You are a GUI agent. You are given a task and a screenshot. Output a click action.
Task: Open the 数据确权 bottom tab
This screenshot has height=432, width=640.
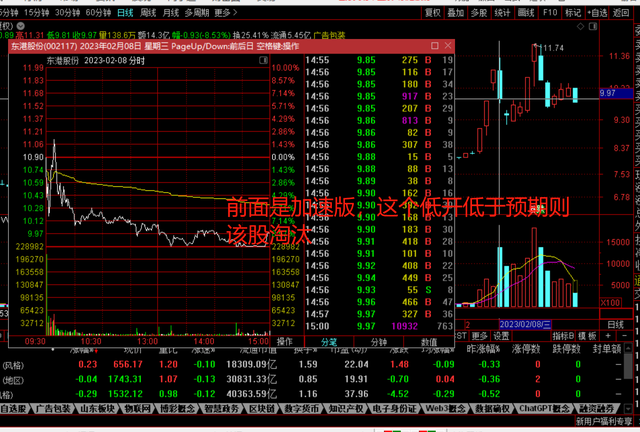click(492, 408)
